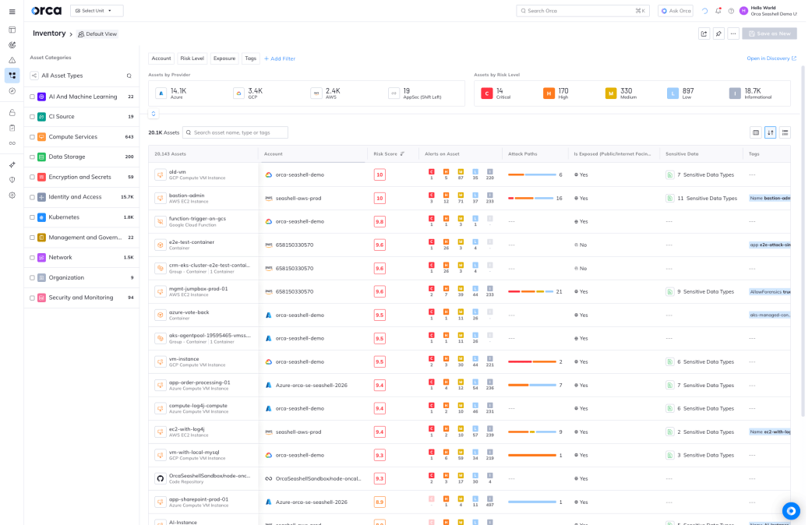Screen dimensions: 812x525
Task: Open the user profile avatar
Action: (x=743, y=11)
